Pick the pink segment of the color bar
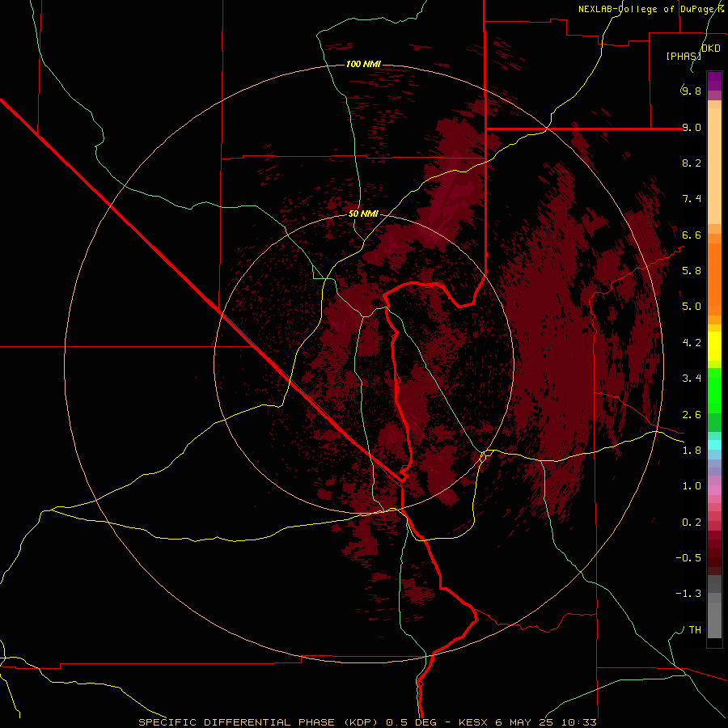The image size is (728, 728). pyautogui.click(x=714, y=490)
